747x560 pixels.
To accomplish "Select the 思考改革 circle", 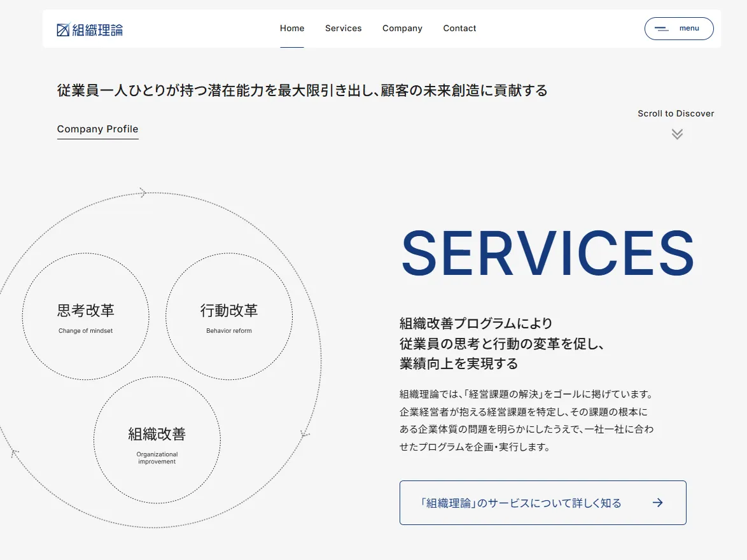I will coord(86,316).
